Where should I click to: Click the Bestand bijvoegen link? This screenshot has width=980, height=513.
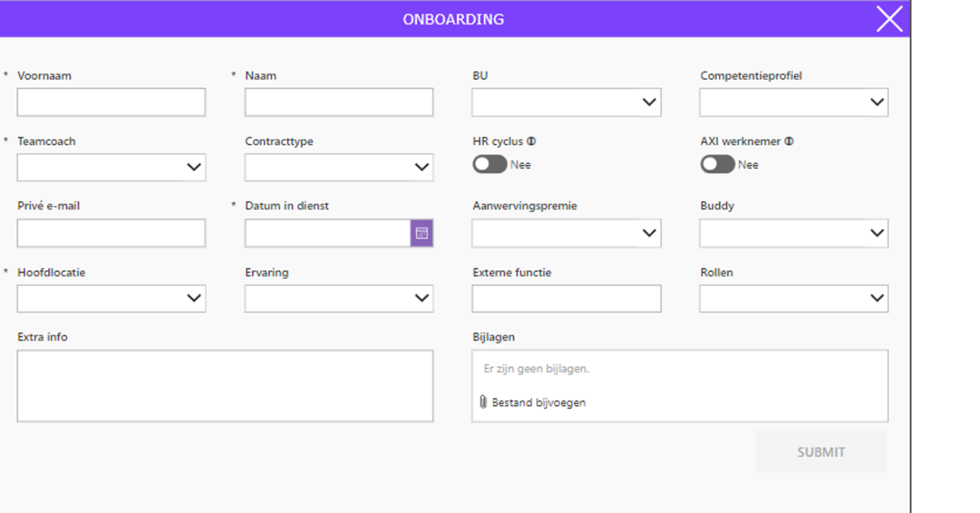tap(538, 402)
